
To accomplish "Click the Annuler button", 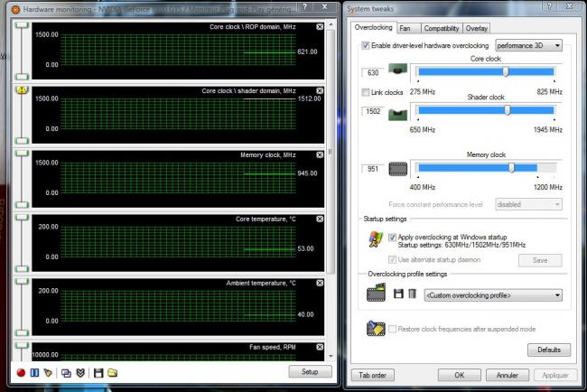I will coord(508,375).
